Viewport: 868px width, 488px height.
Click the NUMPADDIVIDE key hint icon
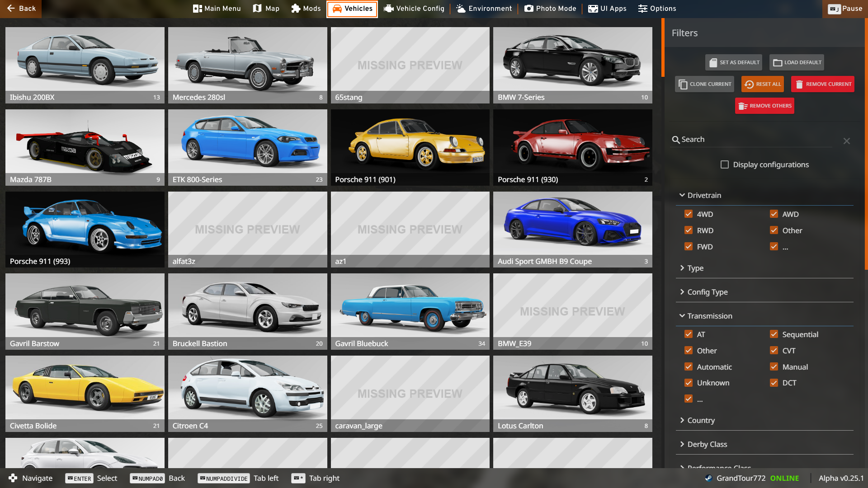pos(223,479)
